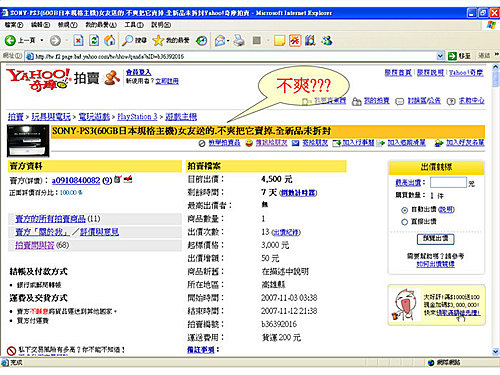The height and width of the screenshot is (375, 500).
Task: Click auction ID text b36392016
Action: 279,324
